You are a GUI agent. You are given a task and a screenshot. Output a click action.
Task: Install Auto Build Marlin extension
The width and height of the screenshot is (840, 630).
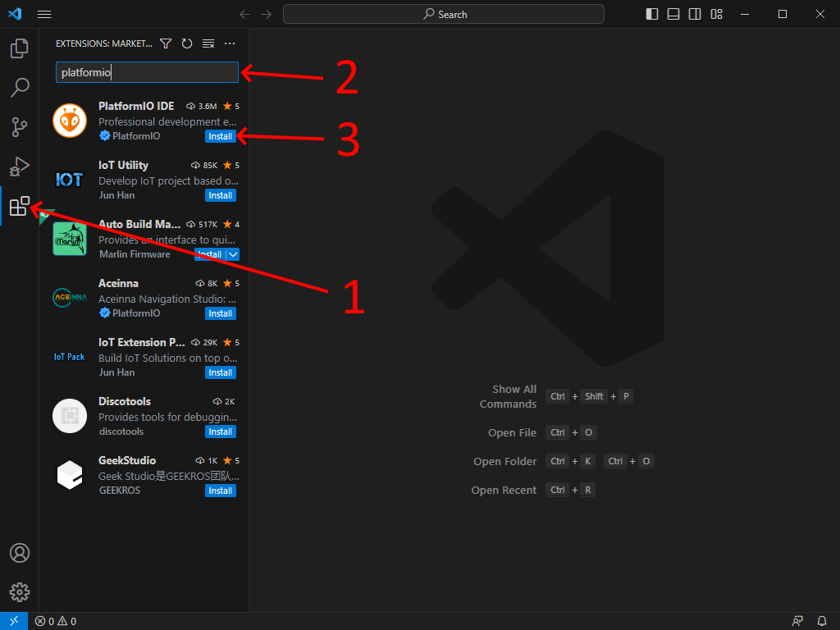pos(210,254)
